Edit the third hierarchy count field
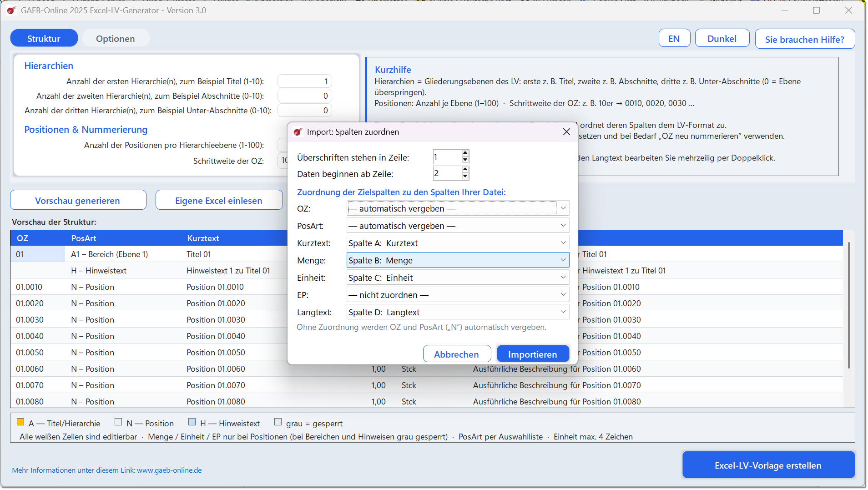The height and width of the screenshot is (490, 868). [304, 110]
